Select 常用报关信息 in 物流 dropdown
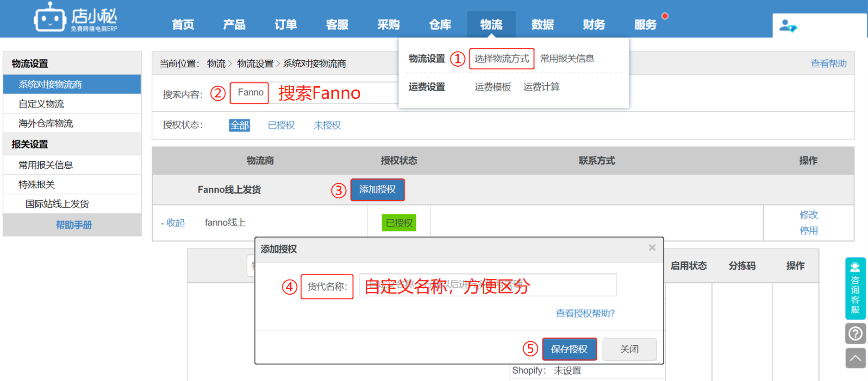 click(567, 59)
